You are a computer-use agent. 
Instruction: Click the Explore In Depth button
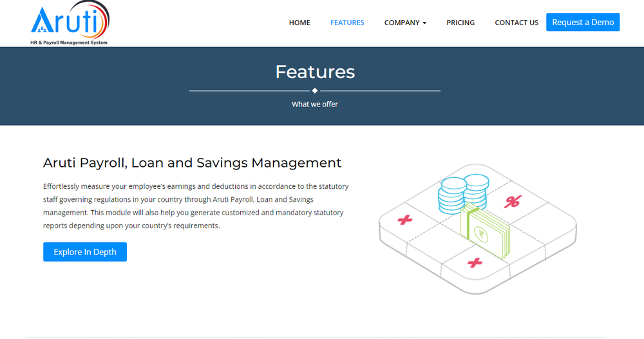coord(85,252)
